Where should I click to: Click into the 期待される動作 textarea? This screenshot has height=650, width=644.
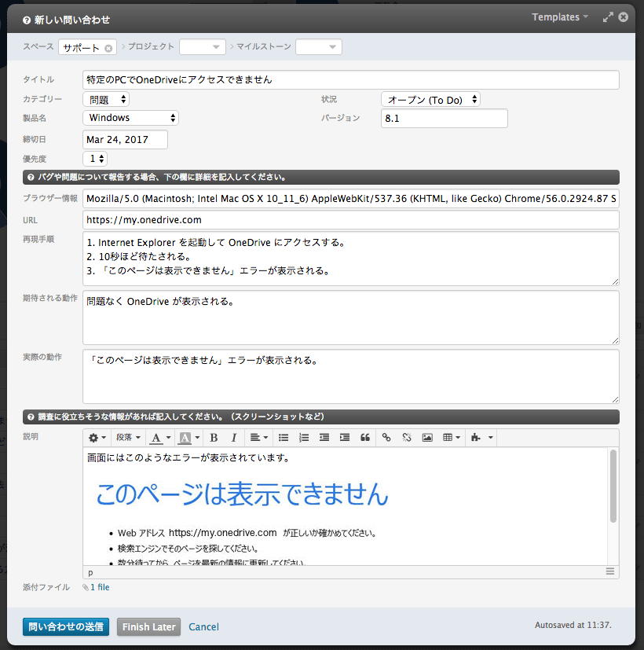click(x=351, y=318)
